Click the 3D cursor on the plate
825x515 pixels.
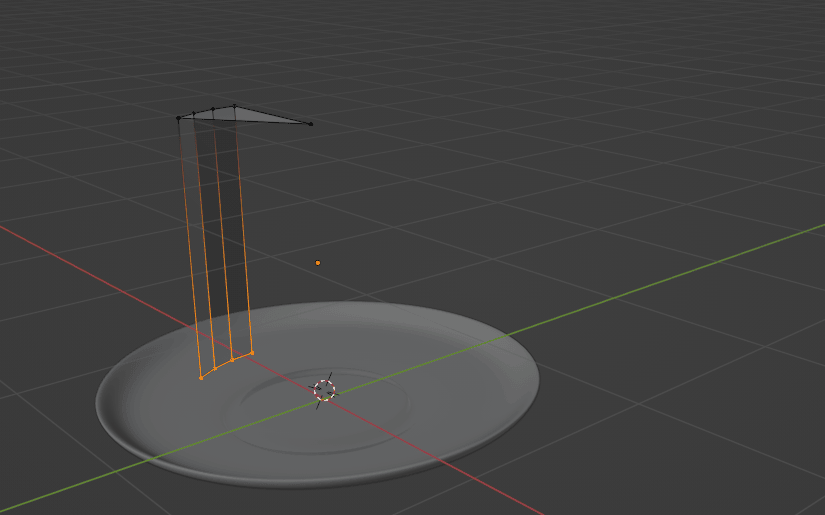click(x=324, y=390)
